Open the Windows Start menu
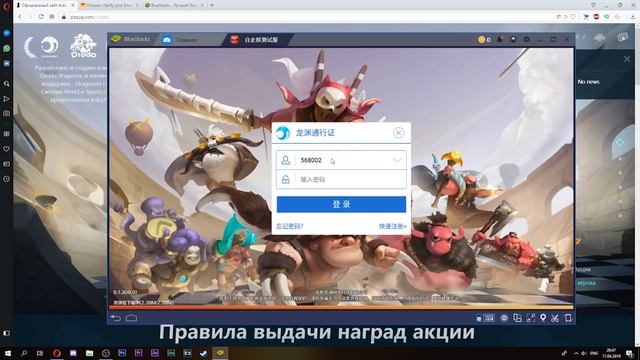The width and height of the screenshot is (640, 360). pyautogui.click(x=7, y=353)
